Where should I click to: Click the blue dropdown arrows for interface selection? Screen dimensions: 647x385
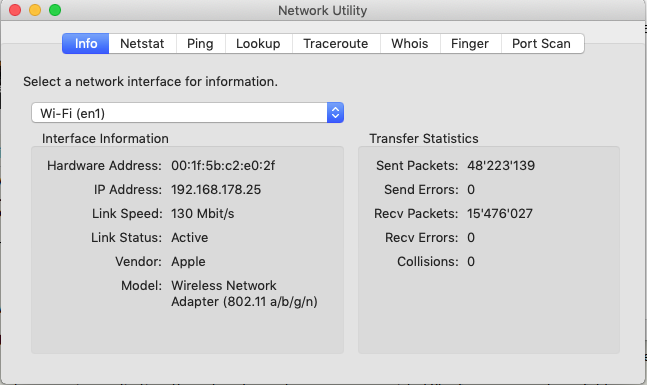coord(335,113)
